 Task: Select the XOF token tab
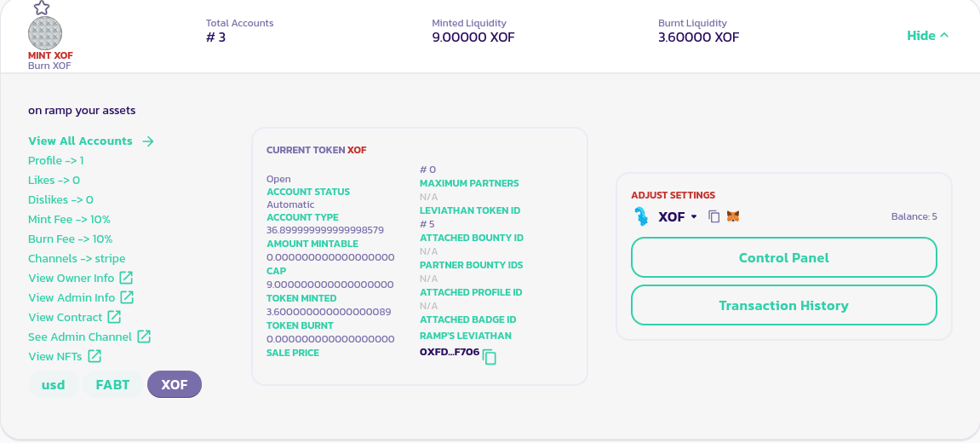tap(175, 385)
